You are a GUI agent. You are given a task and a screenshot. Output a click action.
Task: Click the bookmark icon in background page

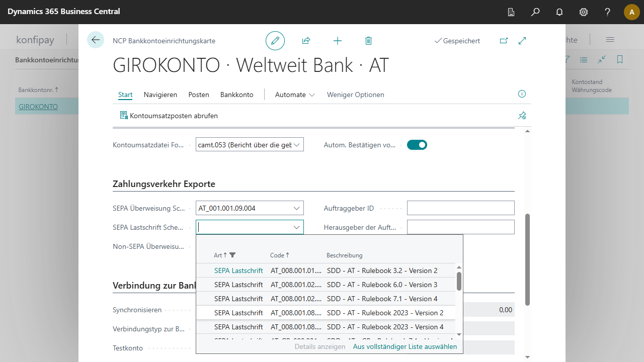coord(620,60)
